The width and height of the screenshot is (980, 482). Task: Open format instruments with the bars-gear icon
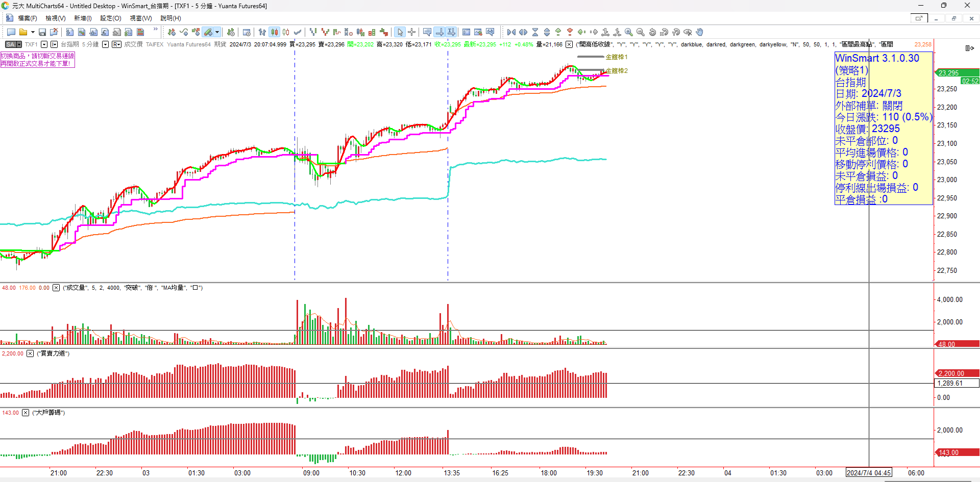231,32
